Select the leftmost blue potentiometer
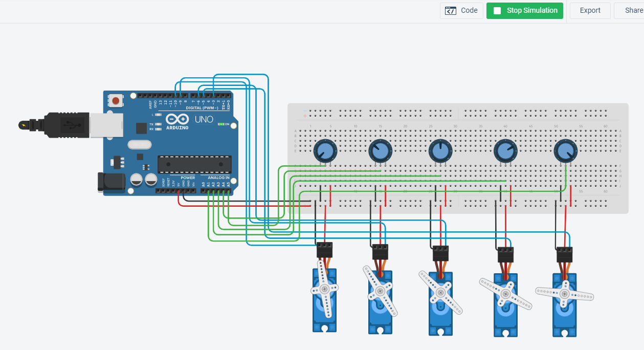The height and width of the screenshot is (350, 644). [325, 149]
